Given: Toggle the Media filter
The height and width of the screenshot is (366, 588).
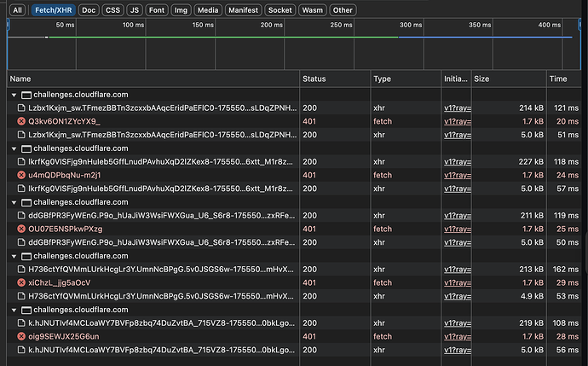Looking at the screenshot, I should coord(208,10).
